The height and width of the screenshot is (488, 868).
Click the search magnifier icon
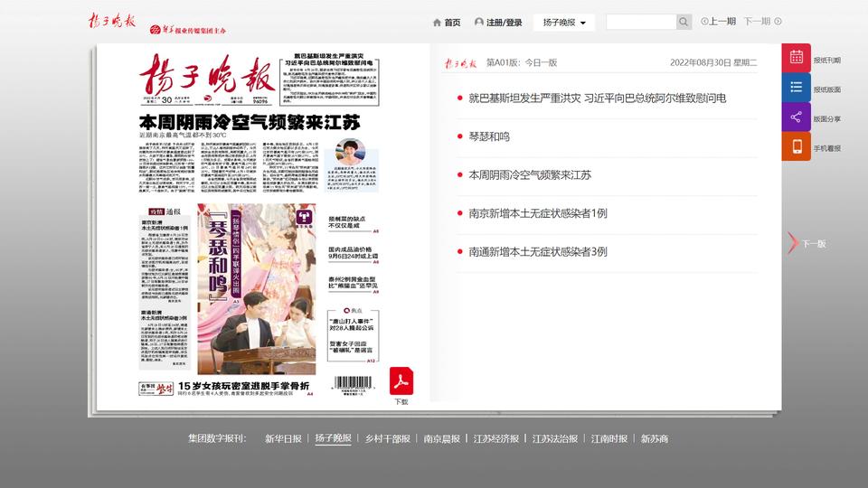(x=684, y=22)
